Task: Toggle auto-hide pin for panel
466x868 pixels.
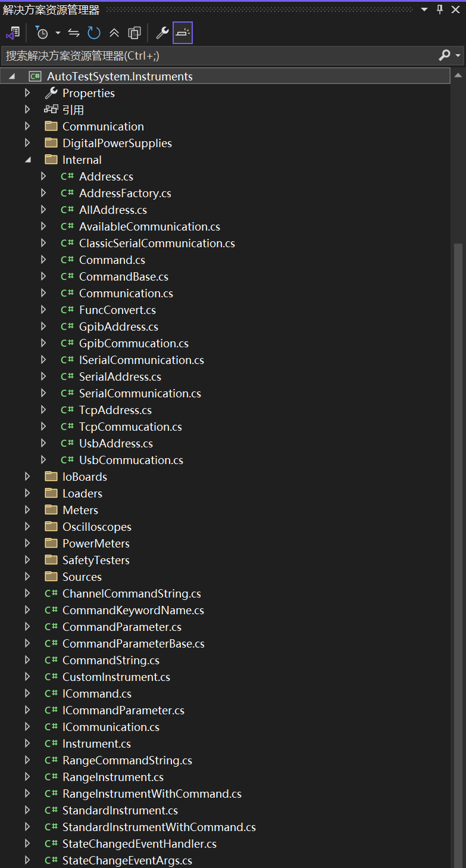Action: (440, 10)
